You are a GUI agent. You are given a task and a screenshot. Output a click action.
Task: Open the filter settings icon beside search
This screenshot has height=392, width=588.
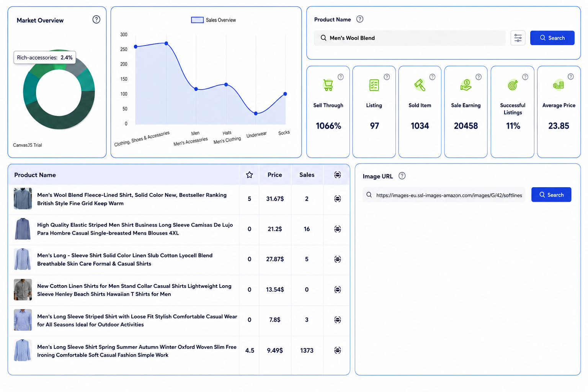[518, 38]
